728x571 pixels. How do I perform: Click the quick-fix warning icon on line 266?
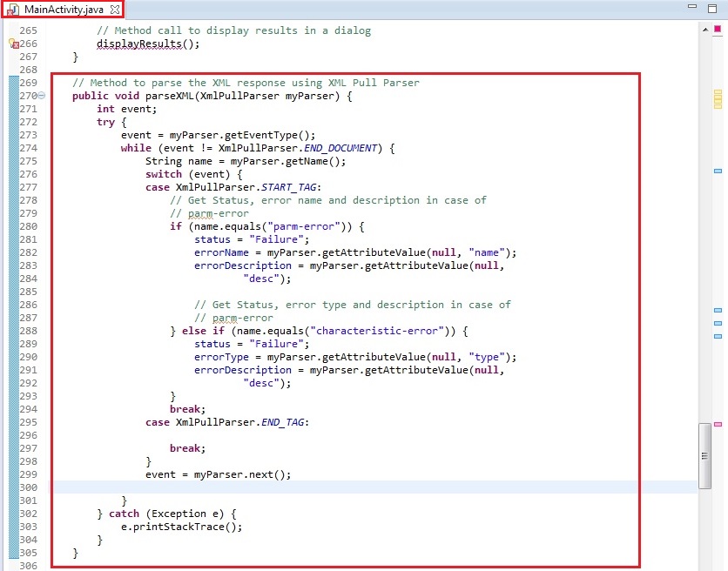[x=13, y=44]
